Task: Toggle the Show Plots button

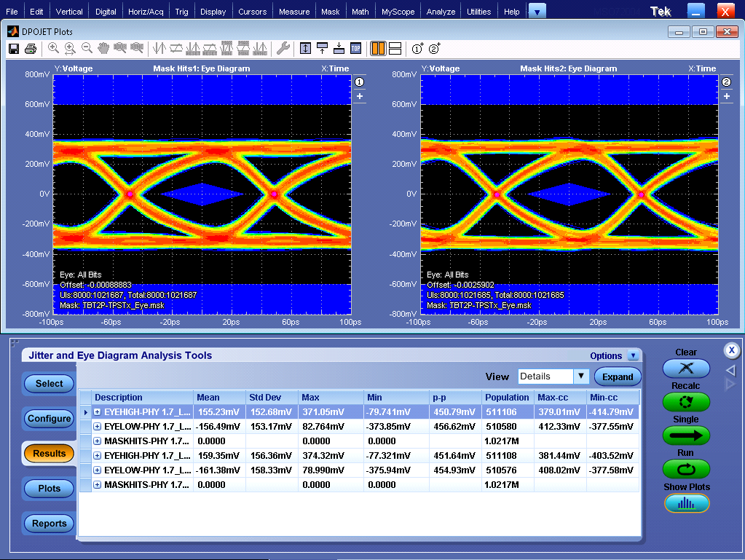Action: (686, 503)
